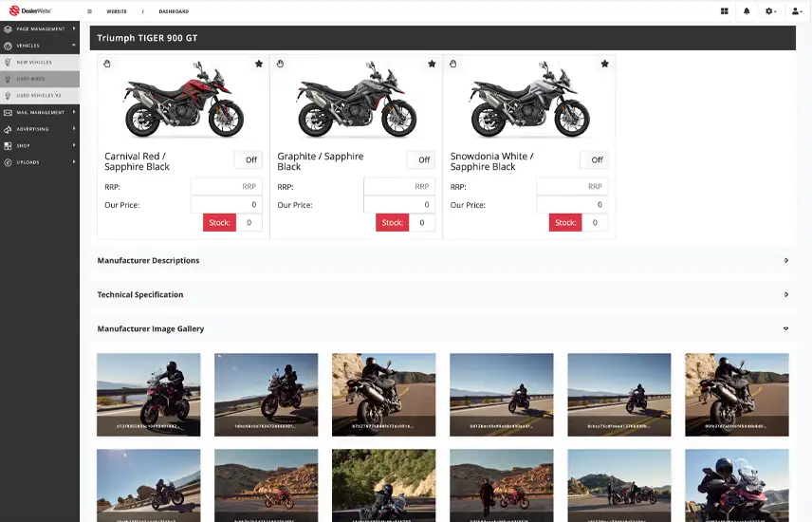Open gallery photo of two parked bikes

pyautogui.click(x=619, y=486)
